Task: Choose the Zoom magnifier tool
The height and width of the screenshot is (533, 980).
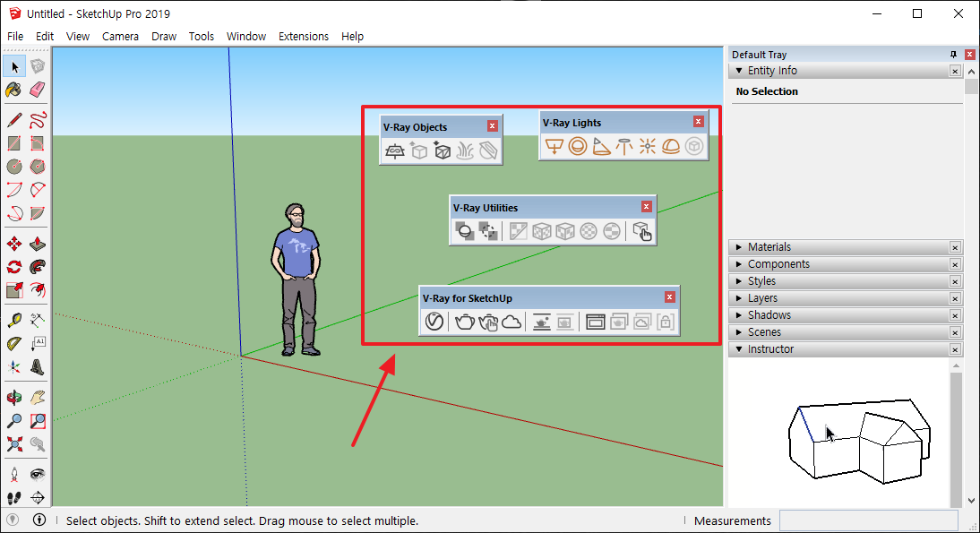Action: pos(14,421)
